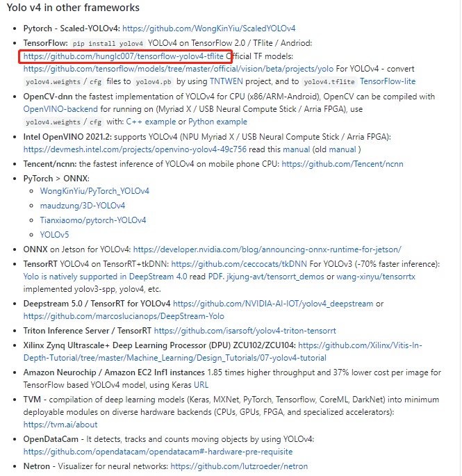Open the wang-xinyu/tensorrtx link
Viewport: 462px width, 476px height.
(x=376, y=277)
